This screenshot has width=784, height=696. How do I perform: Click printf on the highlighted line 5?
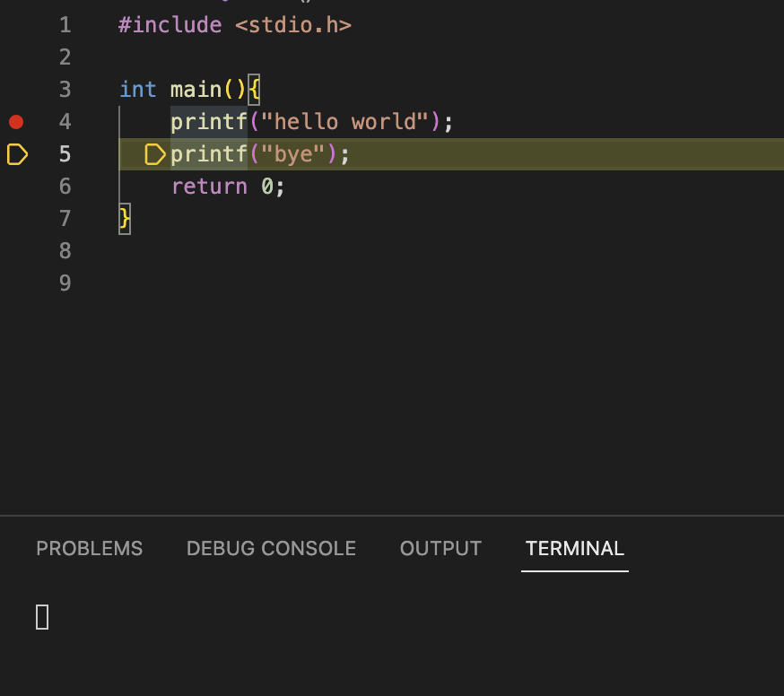click(209, 154)
